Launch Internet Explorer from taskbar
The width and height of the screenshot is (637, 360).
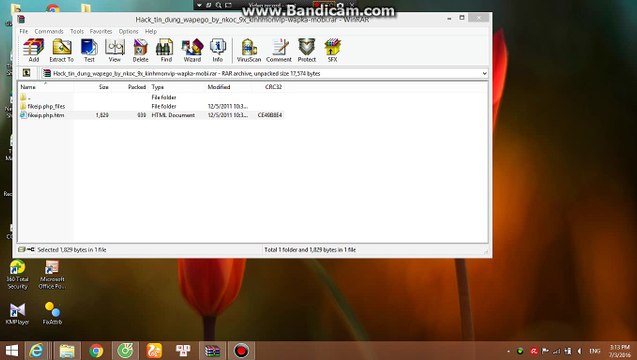[x=37, y=351]
